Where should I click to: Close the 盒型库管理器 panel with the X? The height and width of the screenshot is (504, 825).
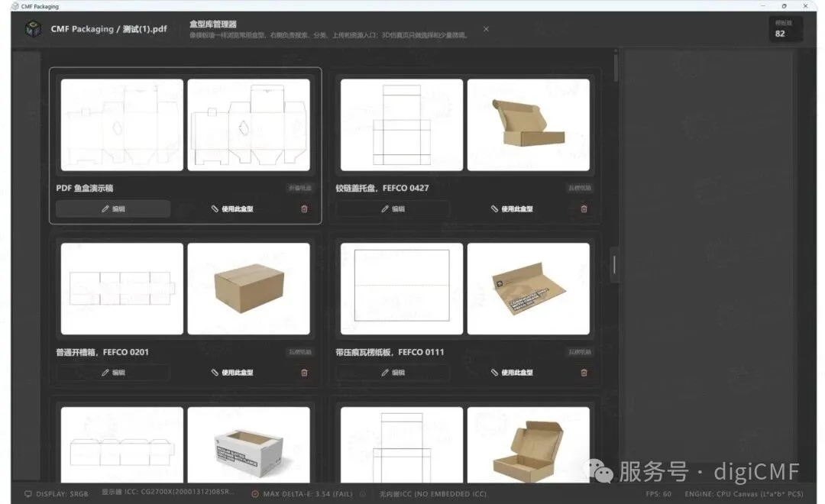pyautogui.click(x=486, y=29)
